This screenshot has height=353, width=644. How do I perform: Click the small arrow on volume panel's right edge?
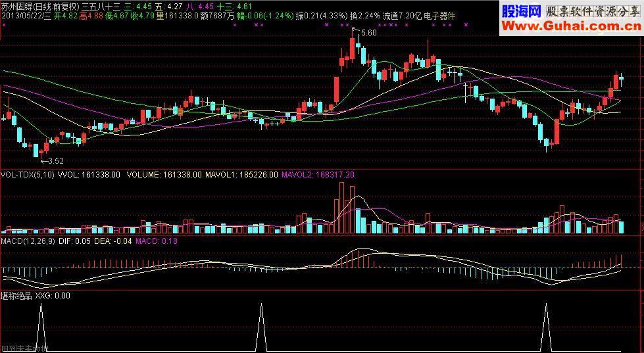click(642, 227)
